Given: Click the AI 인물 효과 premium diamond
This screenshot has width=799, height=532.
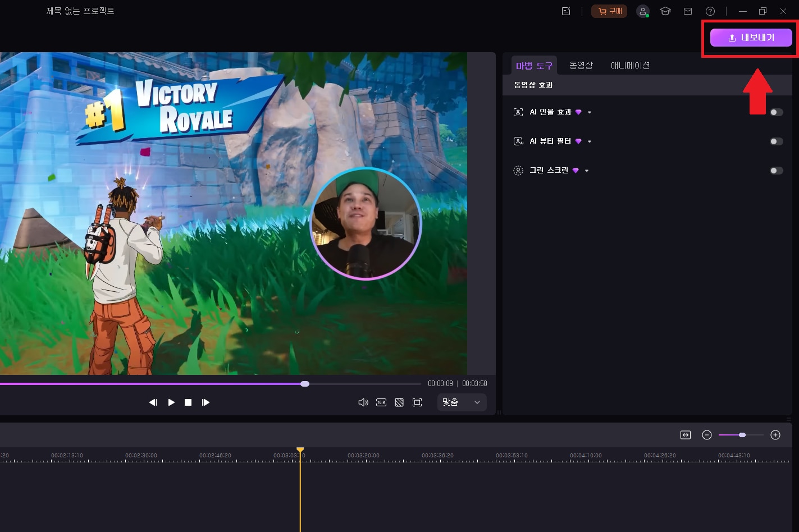Looking at the screenshot, I should 578,112.
